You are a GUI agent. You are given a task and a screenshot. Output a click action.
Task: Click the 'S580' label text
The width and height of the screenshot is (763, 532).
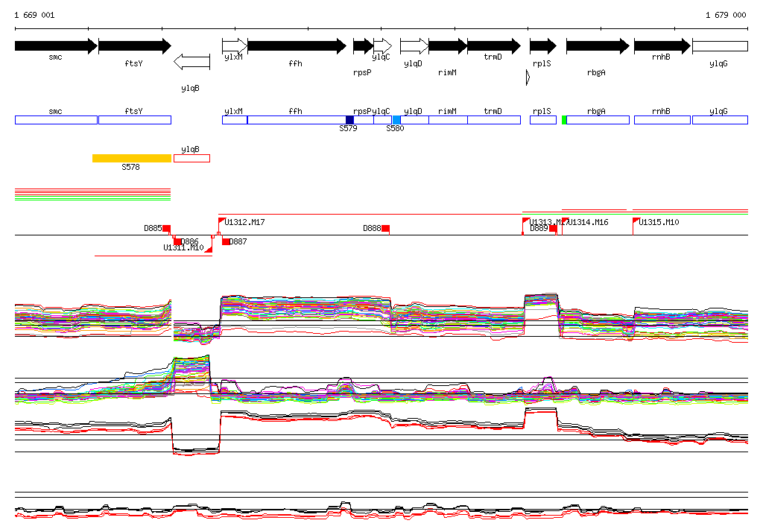(395, 128)
